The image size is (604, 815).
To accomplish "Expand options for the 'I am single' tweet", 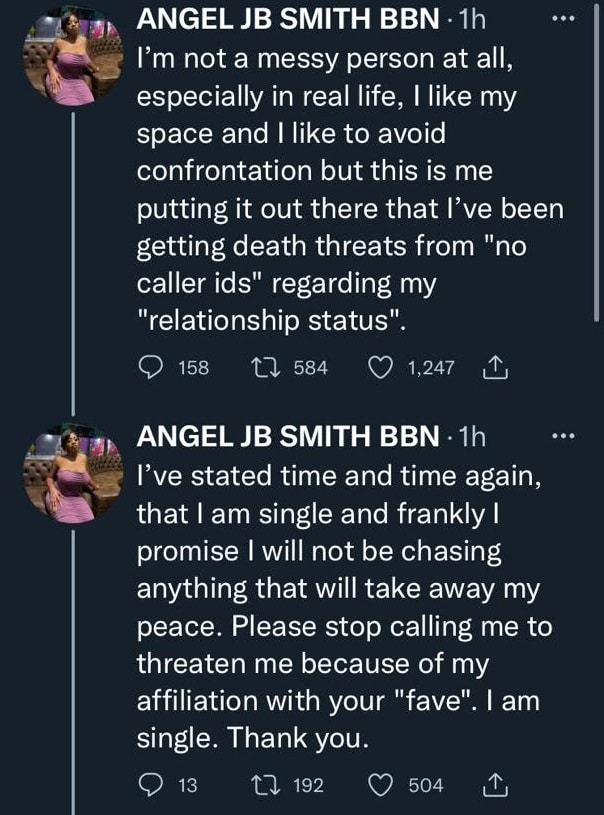I will (x=563, y=435).
